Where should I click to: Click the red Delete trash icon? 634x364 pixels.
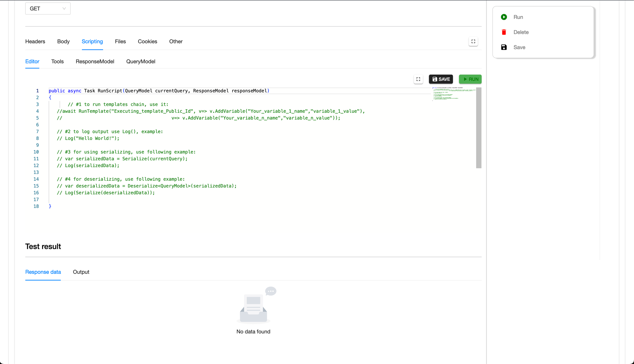[x=504, y=32]
